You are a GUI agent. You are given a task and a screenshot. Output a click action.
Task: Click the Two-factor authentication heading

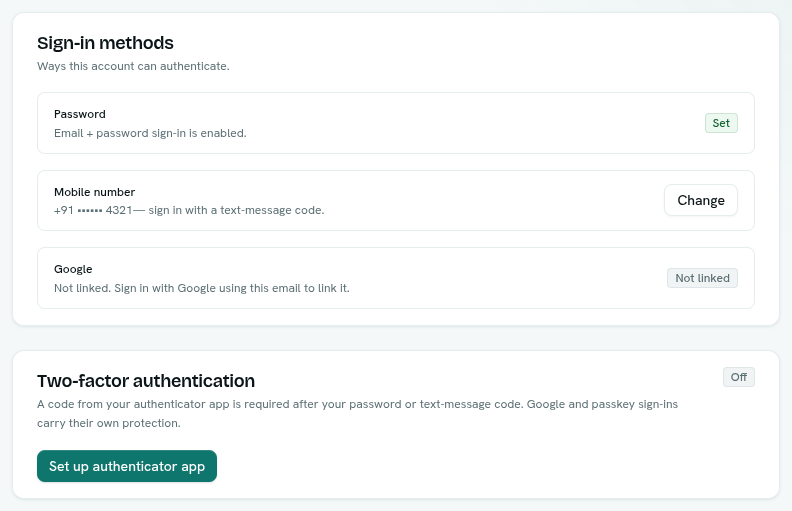pos(146,381)
